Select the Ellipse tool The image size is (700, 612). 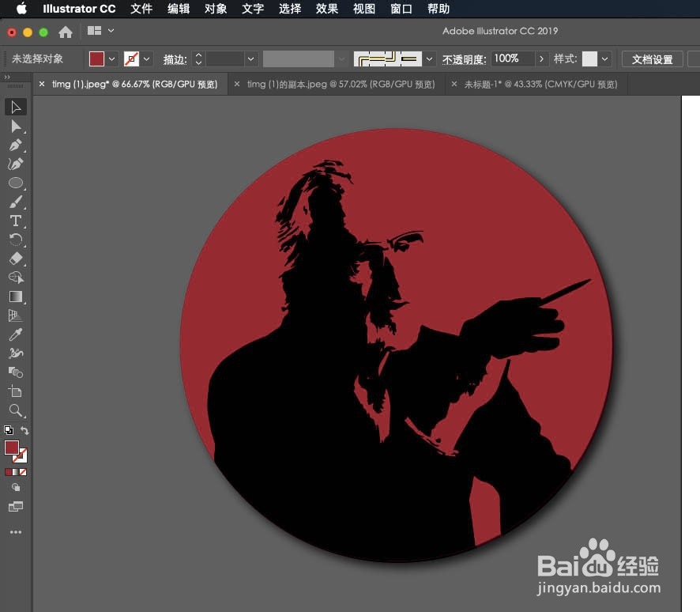[x=16, y=183]
